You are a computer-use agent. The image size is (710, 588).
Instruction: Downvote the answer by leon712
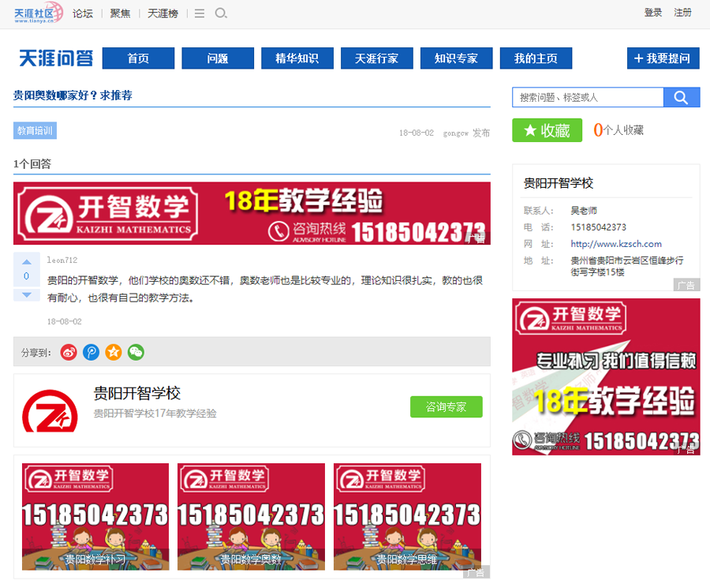click(27, 295)
